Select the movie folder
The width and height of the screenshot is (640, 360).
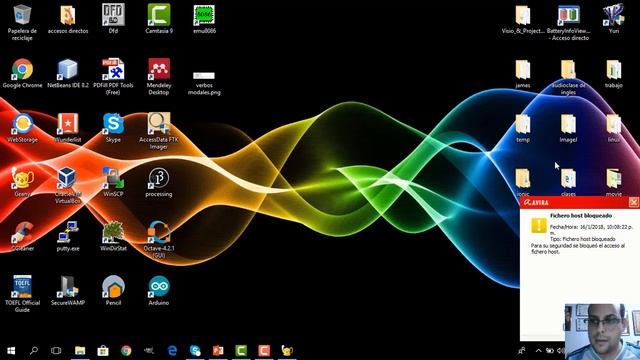(613, 182)
